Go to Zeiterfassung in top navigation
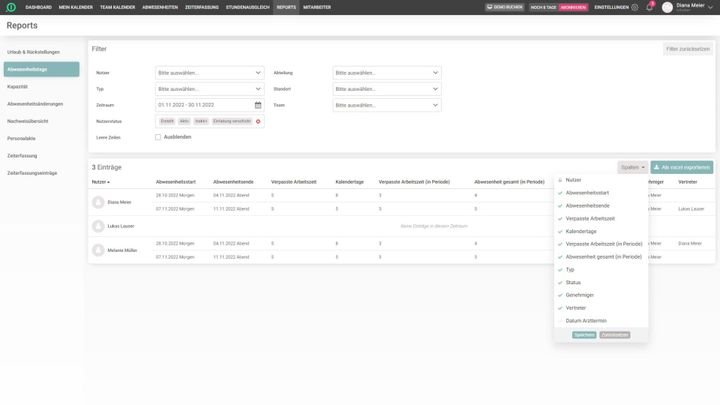Viewport: 720px width, 405px height. [x=201, y=7]
